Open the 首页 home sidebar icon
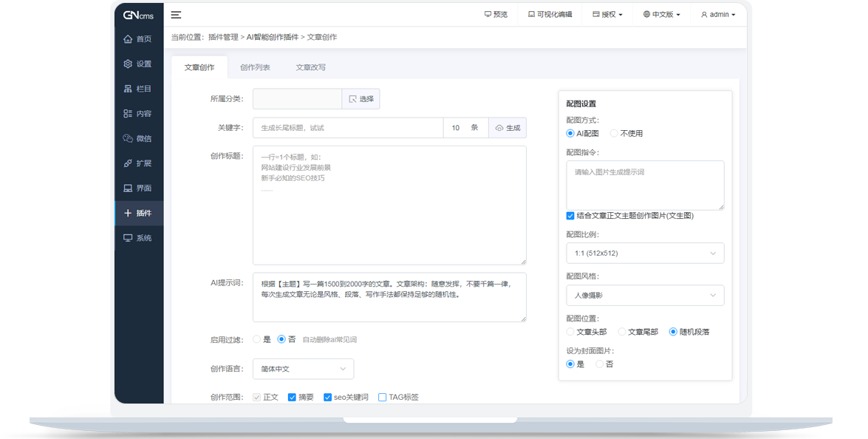Screen dimensions: 868x439 (128, 39)
